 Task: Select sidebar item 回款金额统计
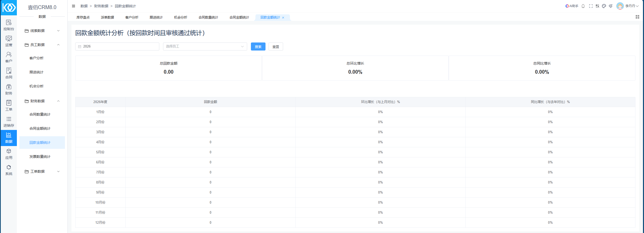[42, 143]
